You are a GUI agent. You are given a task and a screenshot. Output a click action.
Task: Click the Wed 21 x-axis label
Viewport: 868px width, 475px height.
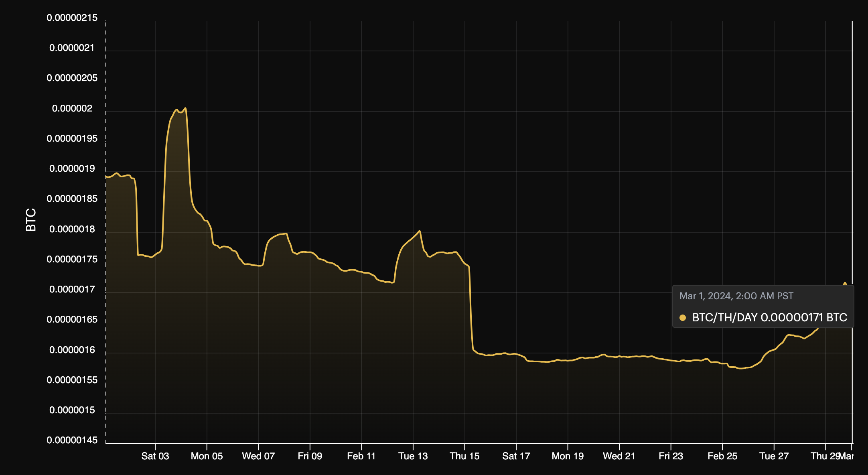(619, 456)
